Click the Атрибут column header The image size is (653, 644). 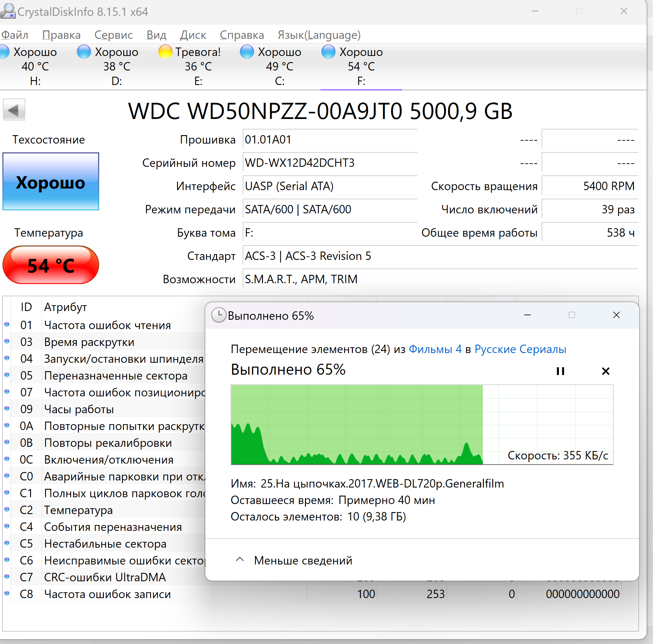(66, 307)
